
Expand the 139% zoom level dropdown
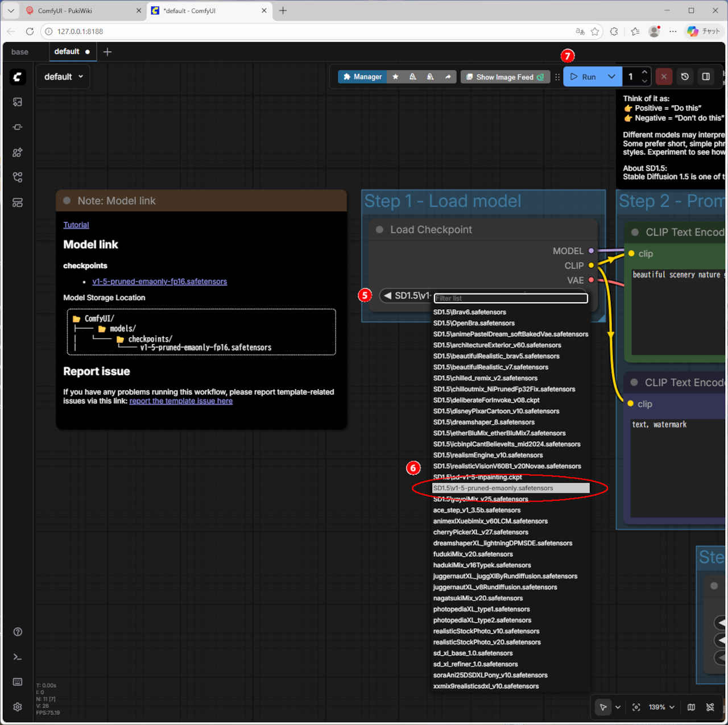tap(661, 707)
